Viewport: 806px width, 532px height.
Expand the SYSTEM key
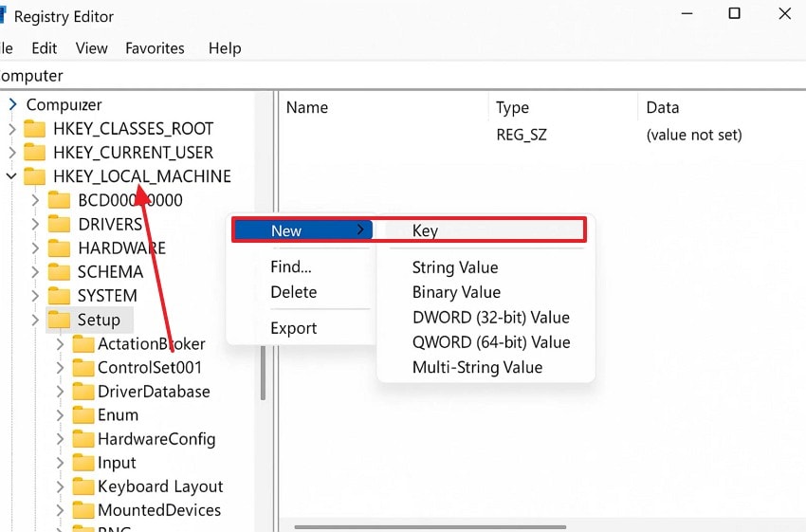35,296
